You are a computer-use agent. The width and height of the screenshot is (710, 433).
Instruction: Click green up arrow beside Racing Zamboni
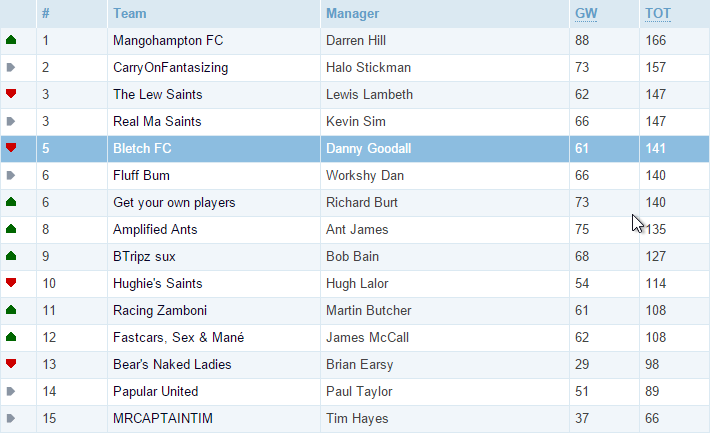(x=11, y=310)
